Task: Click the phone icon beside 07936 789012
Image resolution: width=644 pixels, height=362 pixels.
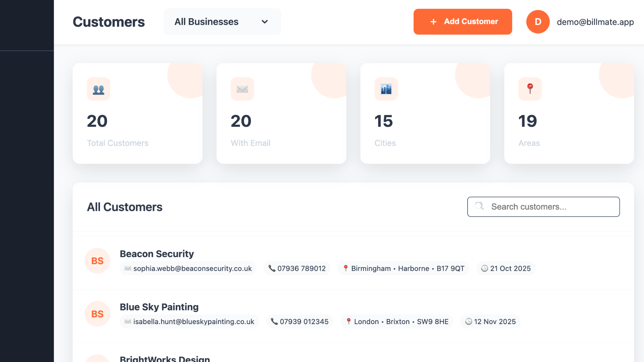Action: point(273,268)
